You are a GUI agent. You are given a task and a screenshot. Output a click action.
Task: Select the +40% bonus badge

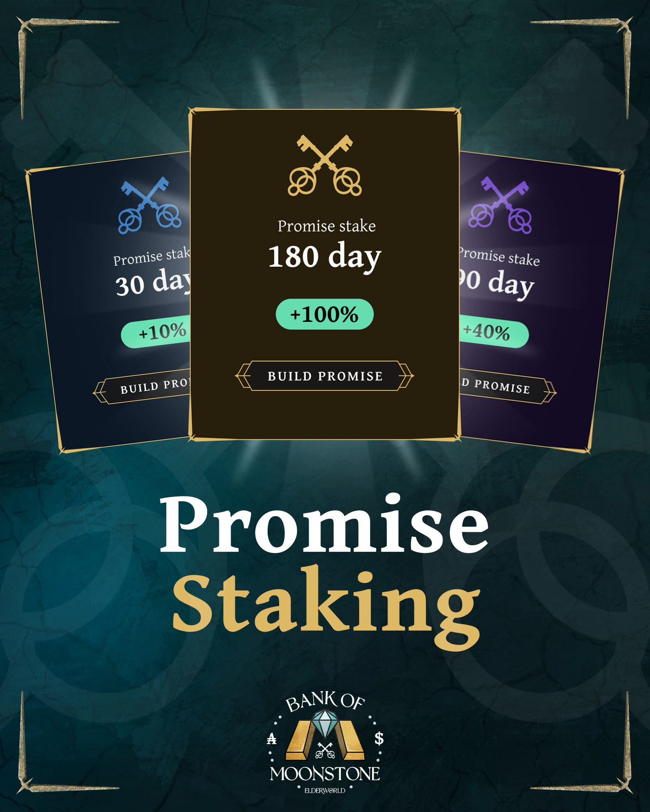[x=494, y=332]
